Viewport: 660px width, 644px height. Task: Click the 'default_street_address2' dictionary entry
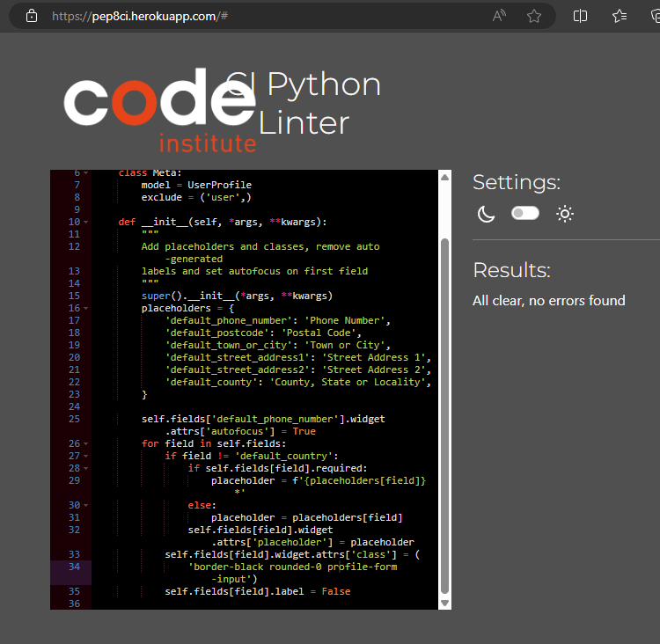coord(298,370)
